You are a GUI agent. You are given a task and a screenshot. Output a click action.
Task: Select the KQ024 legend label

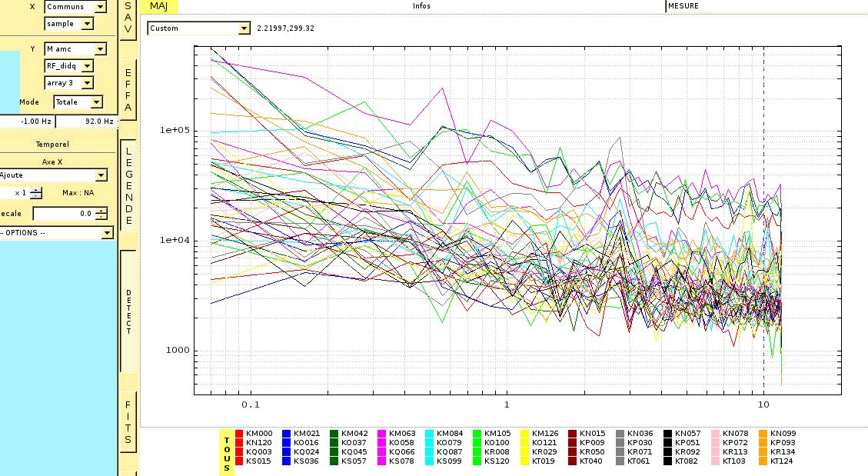coord(306,452)
